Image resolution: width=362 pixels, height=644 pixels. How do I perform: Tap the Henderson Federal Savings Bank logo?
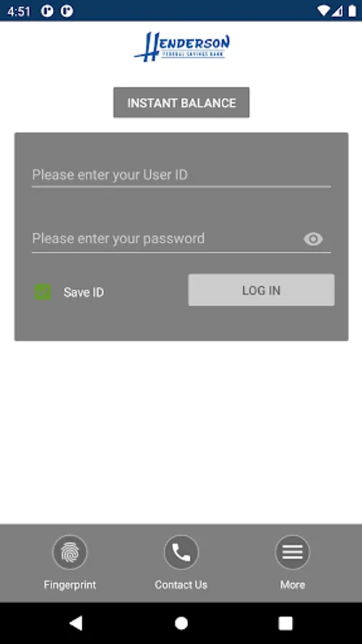(x=182, y=47)
